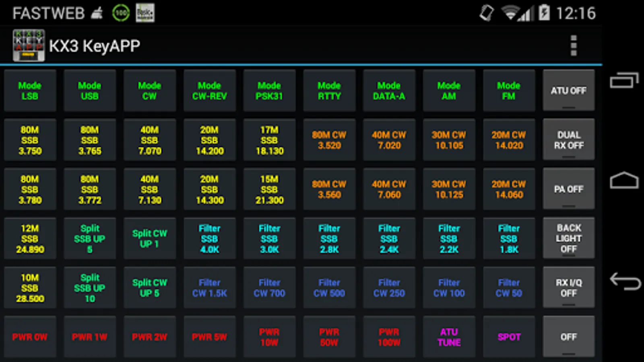This screenshot has width=644, height=362.
Task: Tune to 17M SSB 18.130
Action: click(269, 140)
